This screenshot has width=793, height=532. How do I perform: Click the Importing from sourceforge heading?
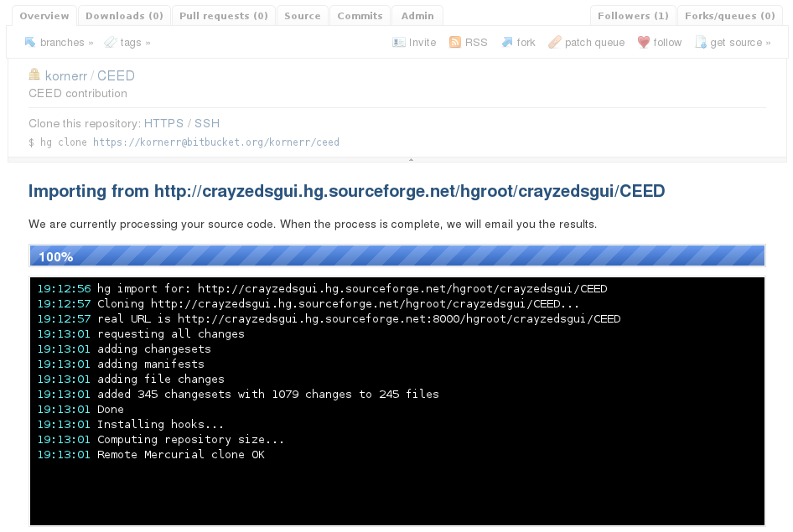(x=346, y=191)
